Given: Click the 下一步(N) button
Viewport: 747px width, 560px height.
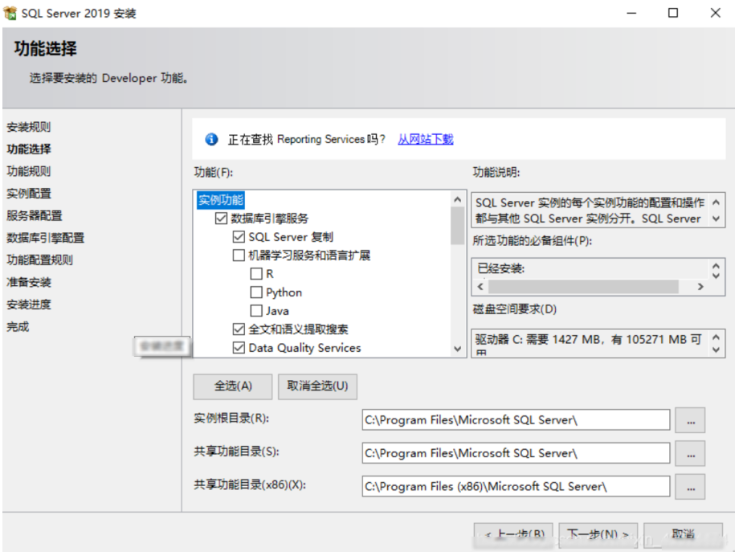Looking at the screenshot, I should [x=598, y=534].
